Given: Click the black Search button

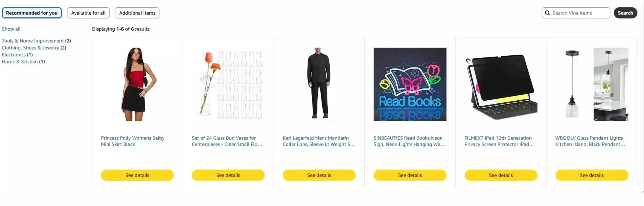Looking at the screenshot, I should pyautogui.click(x=625, y=13).
